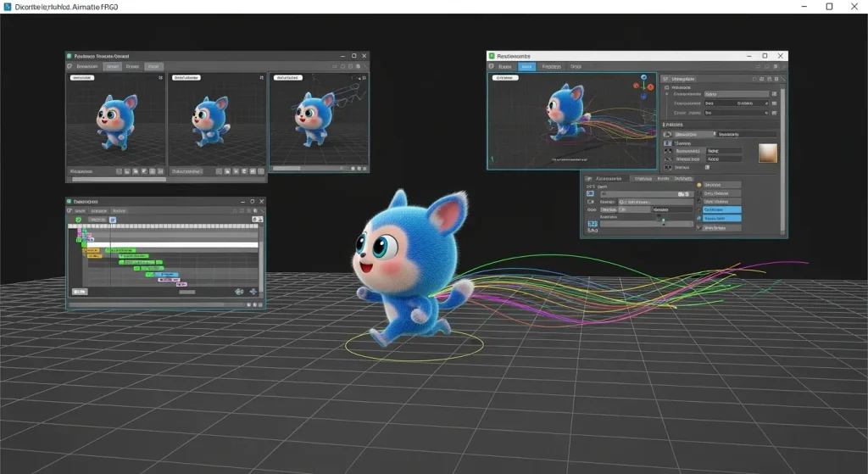
Task: Switch to second tab in preview window
Action: [x=112, y=66]
